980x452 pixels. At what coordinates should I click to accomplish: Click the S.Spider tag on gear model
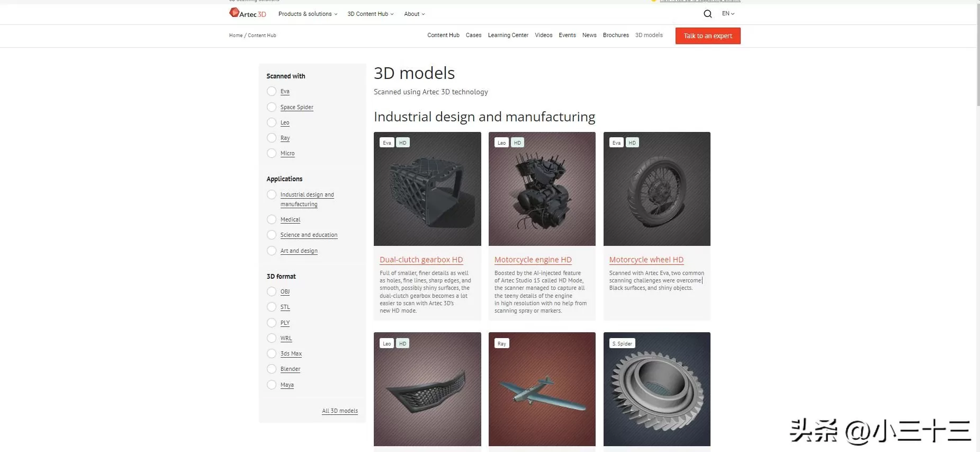coord(622,343)
